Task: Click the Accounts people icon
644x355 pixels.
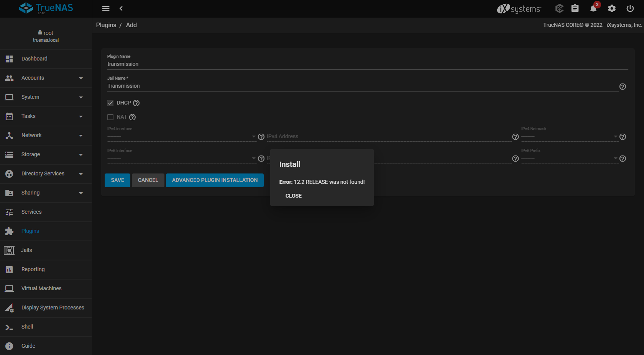Action: [9, 78]
